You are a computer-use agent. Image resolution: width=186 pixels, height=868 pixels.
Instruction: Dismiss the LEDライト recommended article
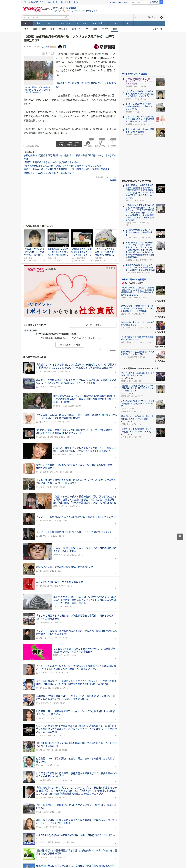116,388
